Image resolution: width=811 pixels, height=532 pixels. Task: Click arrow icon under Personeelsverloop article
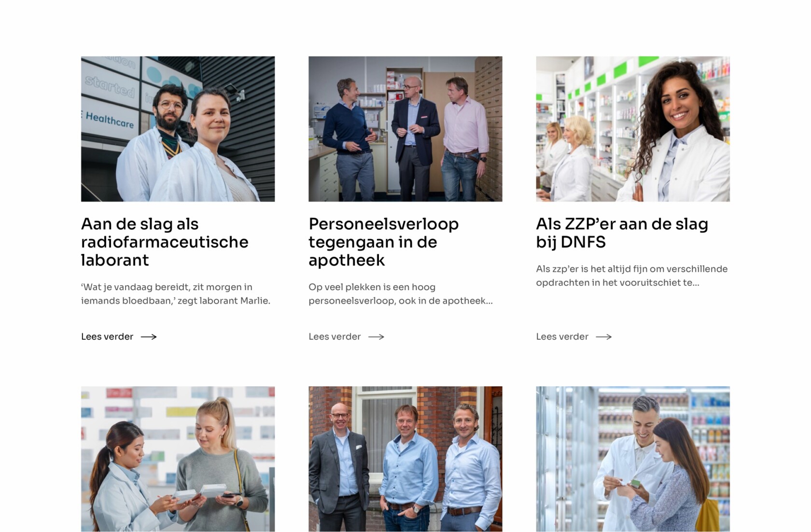pyautogui.click(x=376, y=337)
